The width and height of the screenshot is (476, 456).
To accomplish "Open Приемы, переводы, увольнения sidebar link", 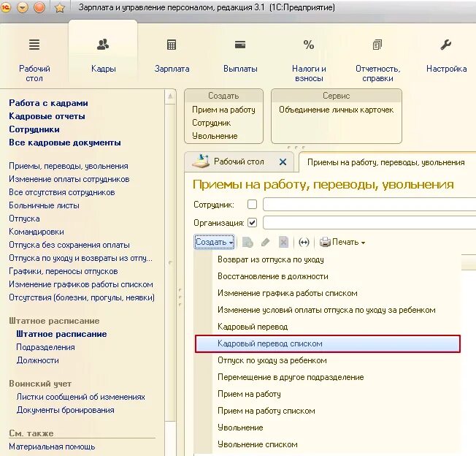I will pos(69,166).
